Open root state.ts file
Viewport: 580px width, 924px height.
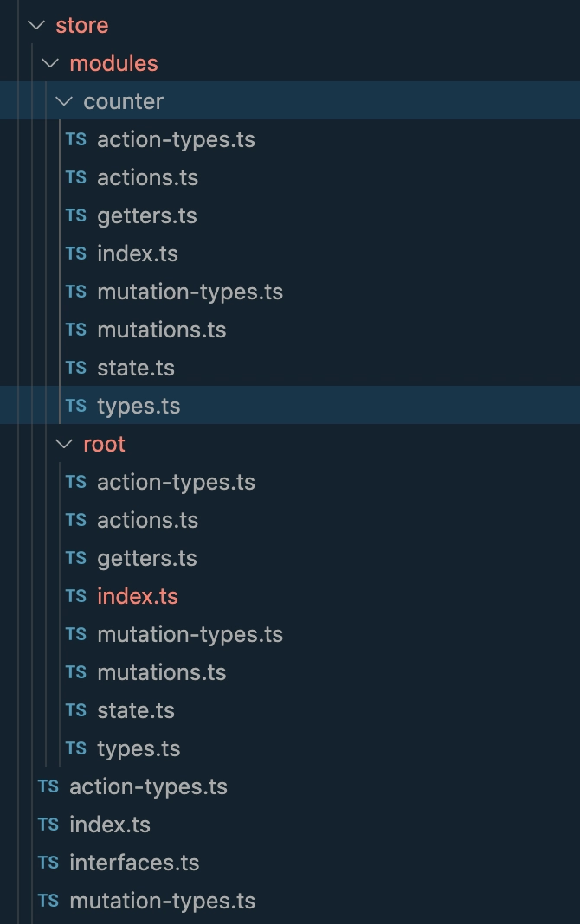(x=136, y=710)
